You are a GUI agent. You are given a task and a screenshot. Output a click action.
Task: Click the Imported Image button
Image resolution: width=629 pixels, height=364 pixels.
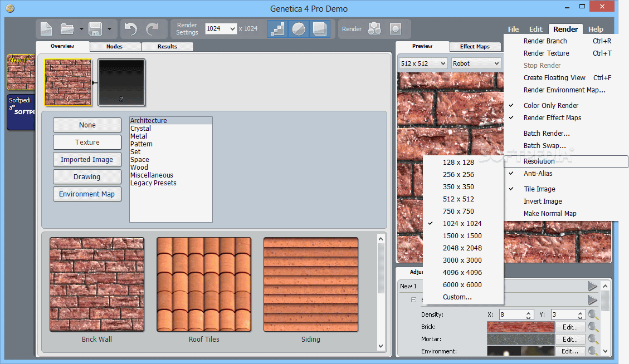pyautogui.click(x=87, y=160)
